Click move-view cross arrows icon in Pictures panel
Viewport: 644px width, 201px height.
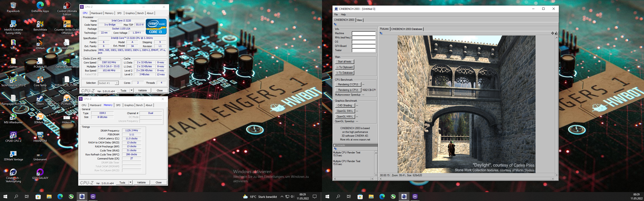click(x=553, y=33)
